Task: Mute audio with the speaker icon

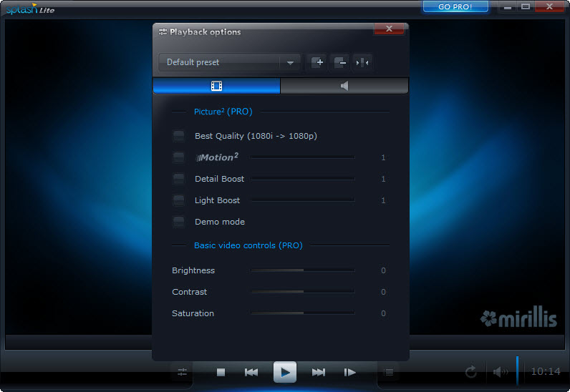Action: [x=501, y=372]
